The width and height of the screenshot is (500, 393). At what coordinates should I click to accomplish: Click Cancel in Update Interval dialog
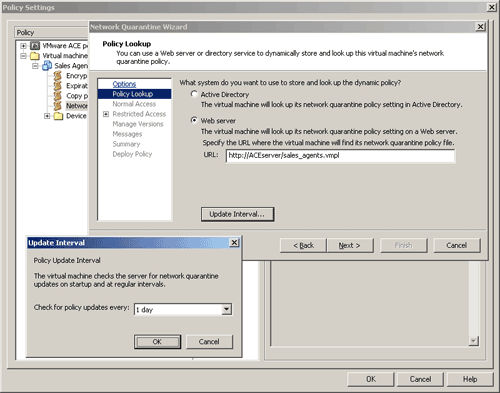click(x=209, y=342)
